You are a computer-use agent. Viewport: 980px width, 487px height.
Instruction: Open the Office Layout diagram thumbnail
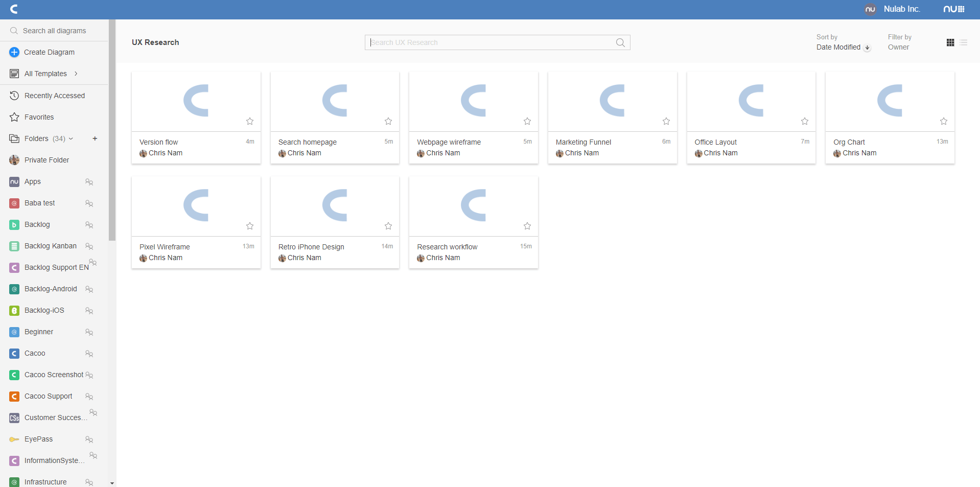(751, 101)
